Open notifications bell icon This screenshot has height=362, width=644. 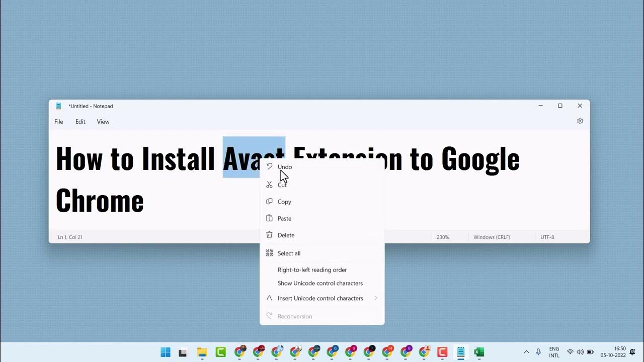tap(632, 352)
